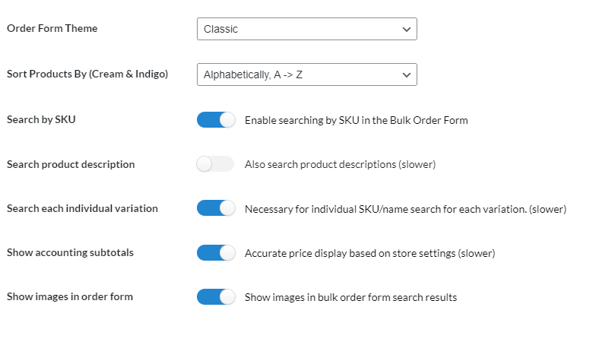Click the chevron arrow beside Alphabetically, A -> Z
Viewport: 599px width, 364px height.
click(x=407, y=75)
